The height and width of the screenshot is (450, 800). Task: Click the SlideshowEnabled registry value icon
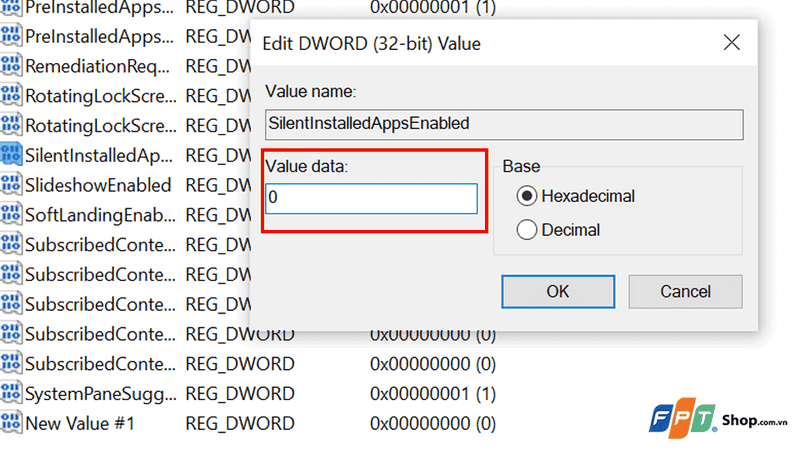click(11, 185)
